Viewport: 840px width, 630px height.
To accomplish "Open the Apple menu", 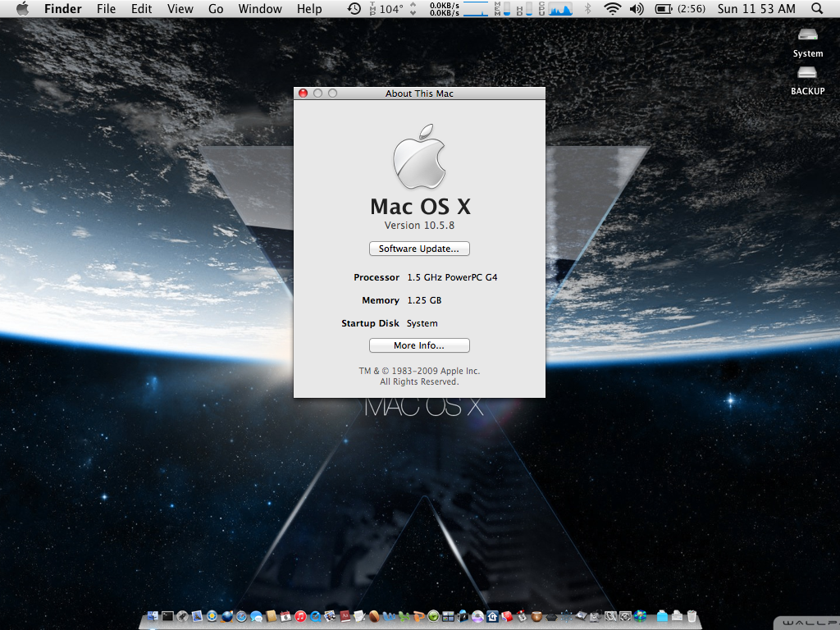I will 22,8.
